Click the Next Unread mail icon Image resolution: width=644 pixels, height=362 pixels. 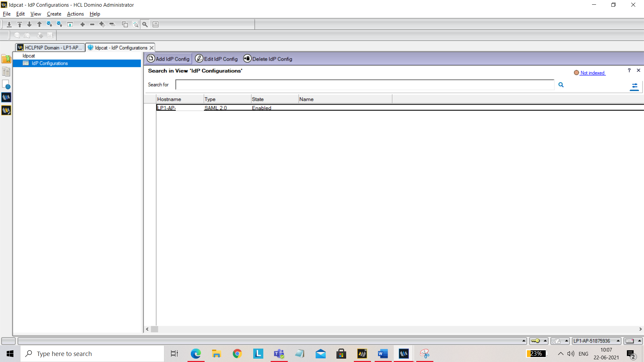(50, 24)
